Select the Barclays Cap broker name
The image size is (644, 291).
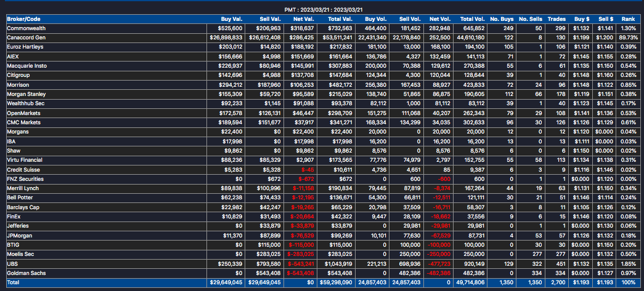coord(23,207)
